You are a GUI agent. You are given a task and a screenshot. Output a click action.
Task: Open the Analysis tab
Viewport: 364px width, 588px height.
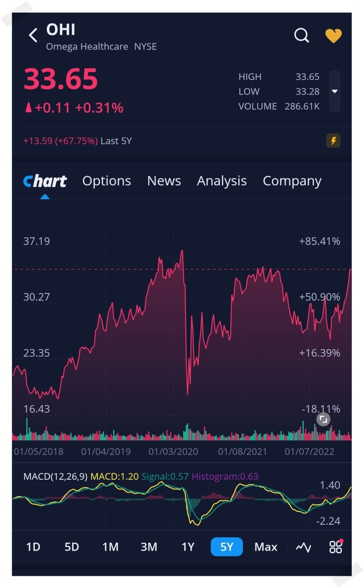[x=222, y=181]
